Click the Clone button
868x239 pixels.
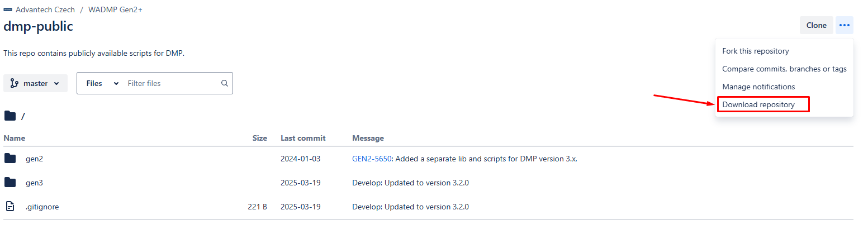click(817, 25)
